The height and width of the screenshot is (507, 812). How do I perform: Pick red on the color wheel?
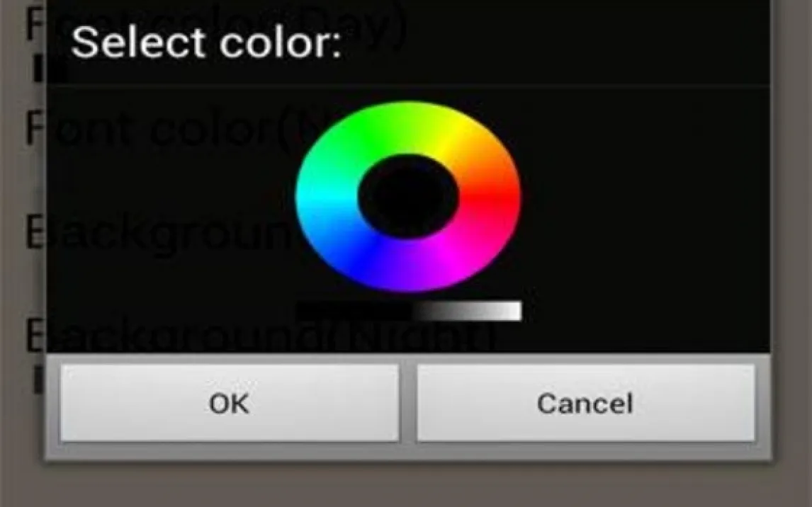point(491,197)
